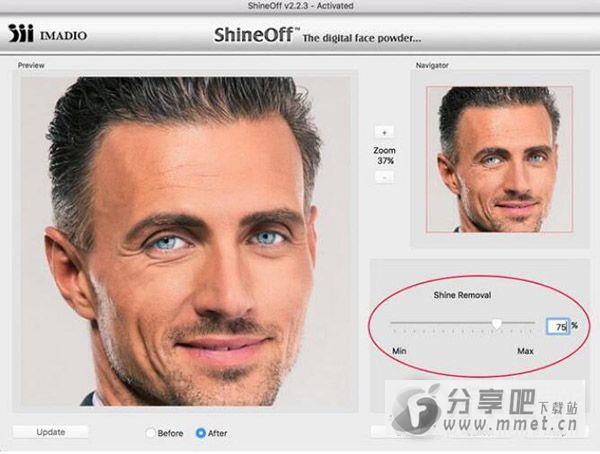The width and height of the screenshot is (600, 454).
Task: Click the Shine Removal percentage field showing 75
Action: pyautogui.click(x=558, y=327)
